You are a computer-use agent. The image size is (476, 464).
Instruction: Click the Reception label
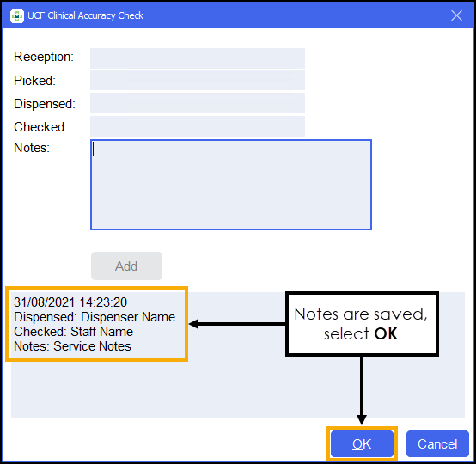coord(44,57)
